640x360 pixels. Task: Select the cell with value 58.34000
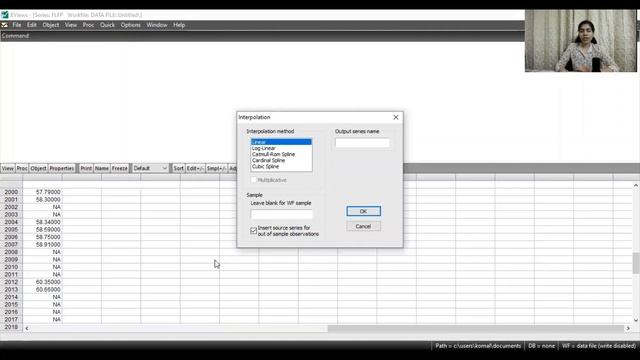(x=42, y=222)
